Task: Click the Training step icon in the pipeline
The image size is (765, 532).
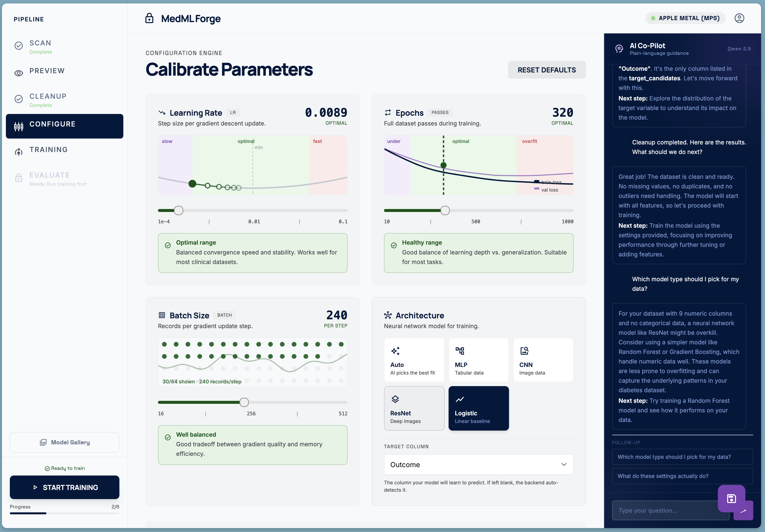Action: (19, 152)
